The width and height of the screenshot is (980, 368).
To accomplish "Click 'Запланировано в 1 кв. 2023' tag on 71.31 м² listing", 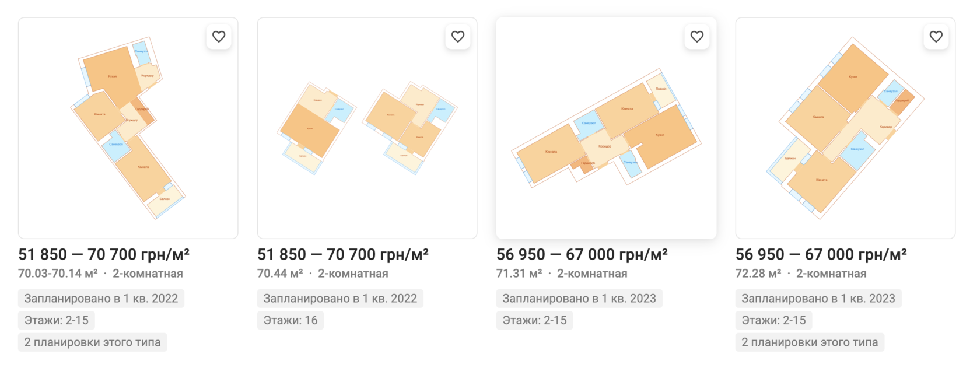I will pos(579,299).
